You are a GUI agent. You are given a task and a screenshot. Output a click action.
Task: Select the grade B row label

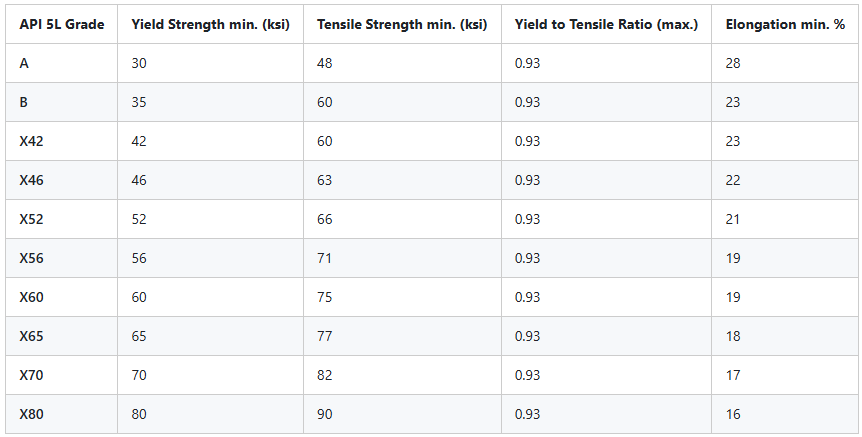pos(24,102)
